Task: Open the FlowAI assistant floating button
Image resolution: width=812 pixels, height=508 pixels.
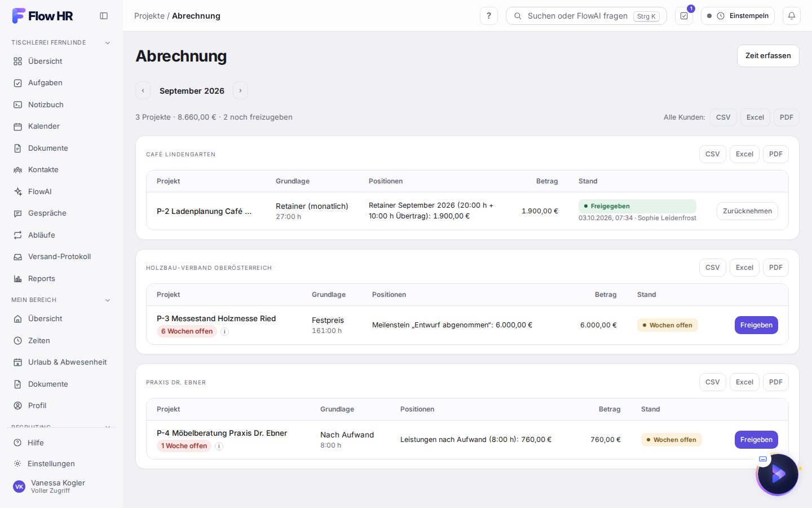Action: click(778, 474)
